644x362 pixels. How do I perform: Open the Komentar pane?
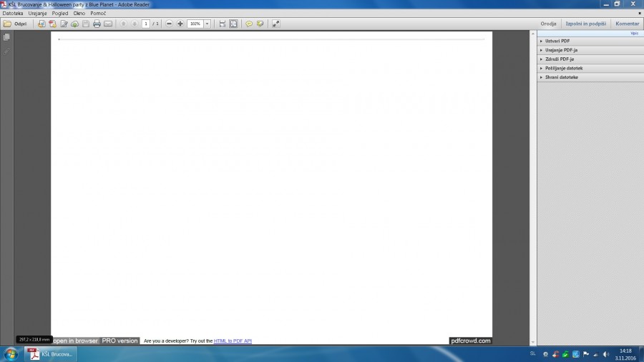(x=627, y=24)
